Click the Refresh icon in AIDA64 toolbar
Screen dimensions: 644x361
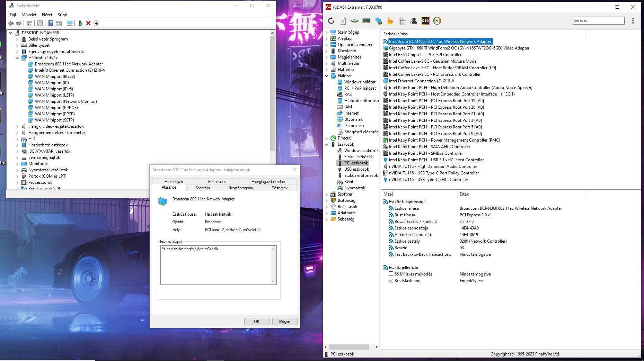pos(331,21)
